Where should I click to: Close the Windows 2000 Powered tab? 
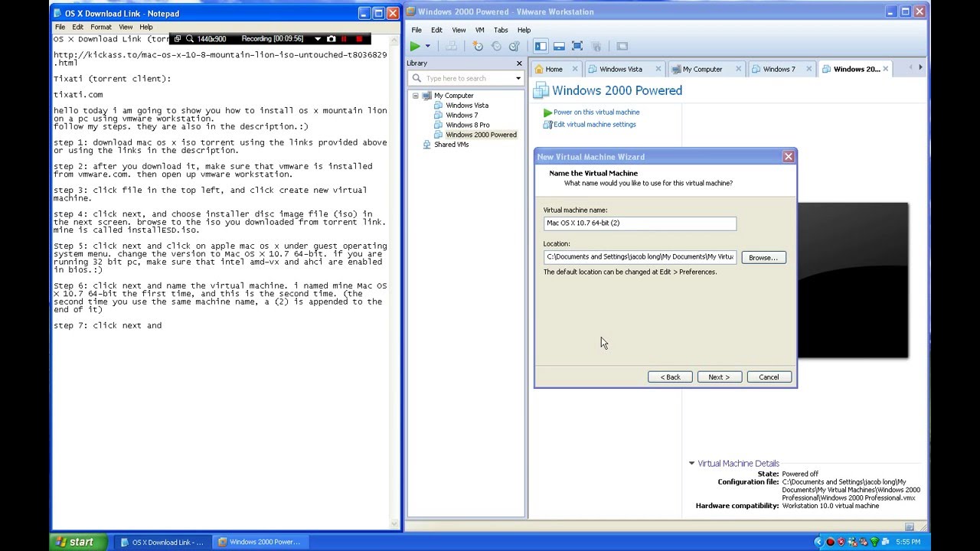[x=886, y=69]
